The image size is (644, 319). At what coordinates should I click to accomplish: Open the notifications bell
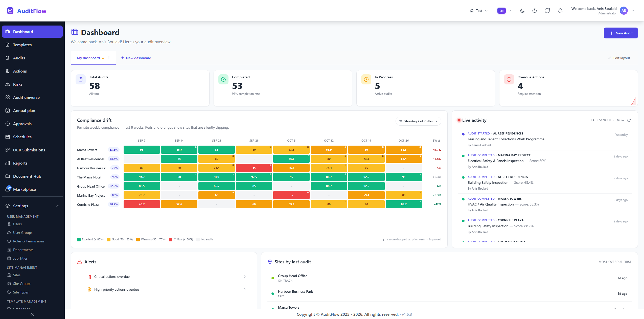(x=560, y=11)
